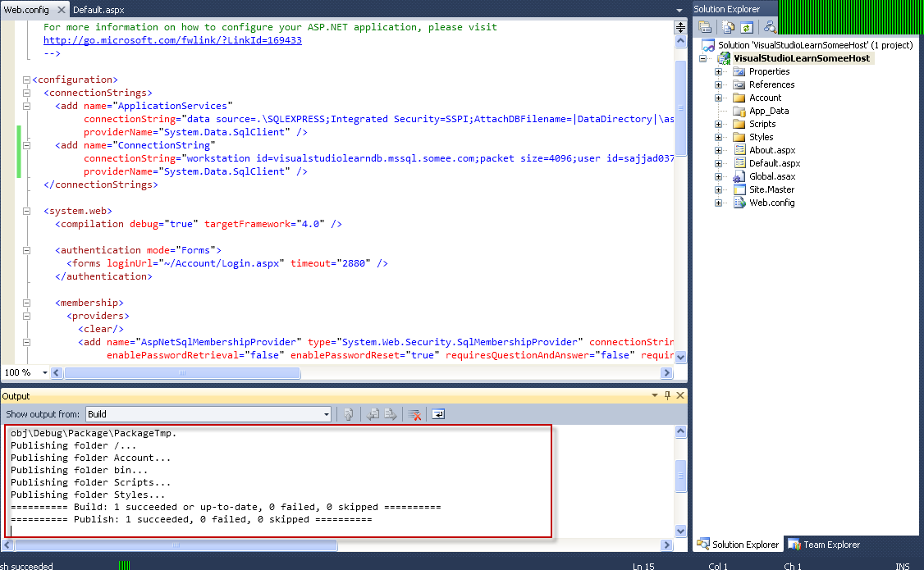Collapse the connectionStrings outline node
The height and width of the screenshot is (570, 924).
coord(27,93)
